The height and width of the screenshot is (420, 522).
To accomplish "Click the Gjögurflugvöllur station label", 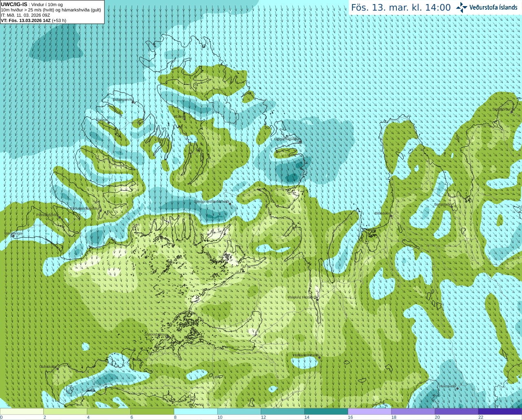I will [x=288, y=139].
